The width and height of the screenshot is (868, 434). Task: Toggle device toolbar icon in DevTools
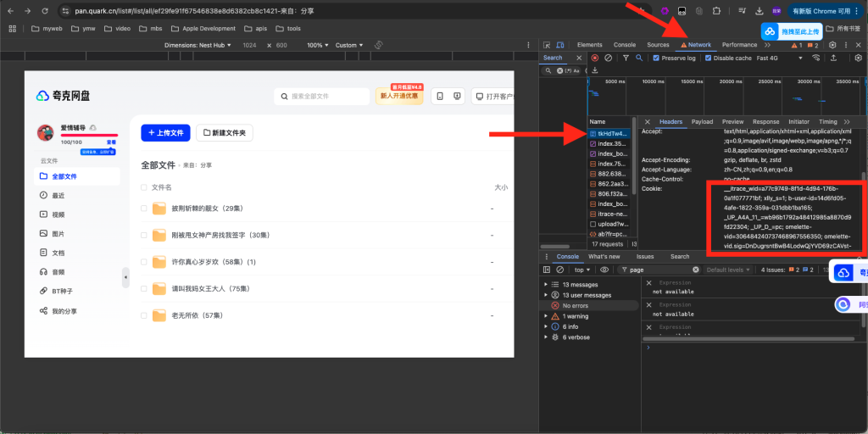point(559,45)
